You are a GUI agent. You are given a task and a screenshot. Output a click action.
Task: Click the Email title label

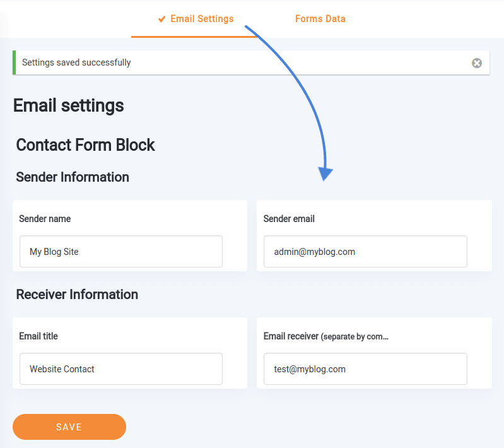pos(38,336)
